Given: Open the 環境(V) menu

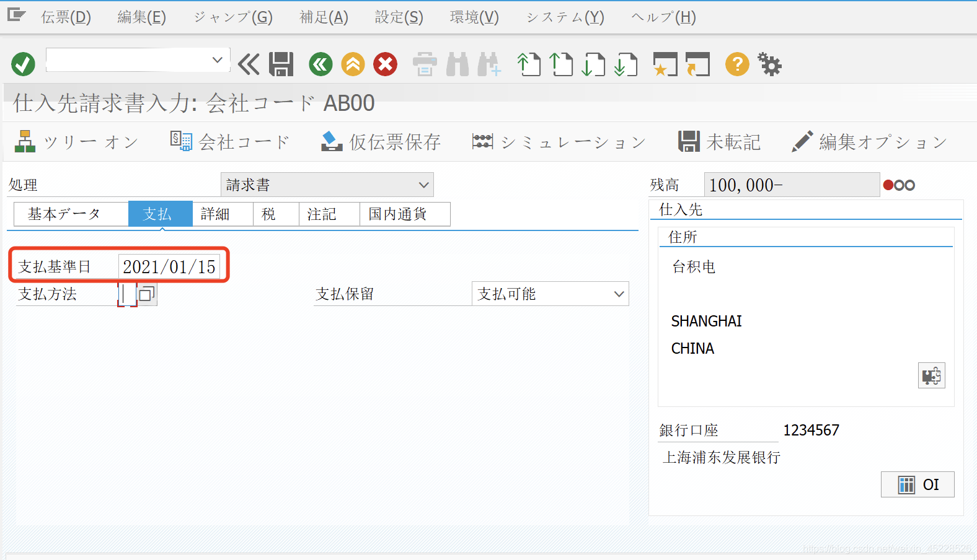Looking at the screenshot, I should pyautogui.click(x=474, y=17).
